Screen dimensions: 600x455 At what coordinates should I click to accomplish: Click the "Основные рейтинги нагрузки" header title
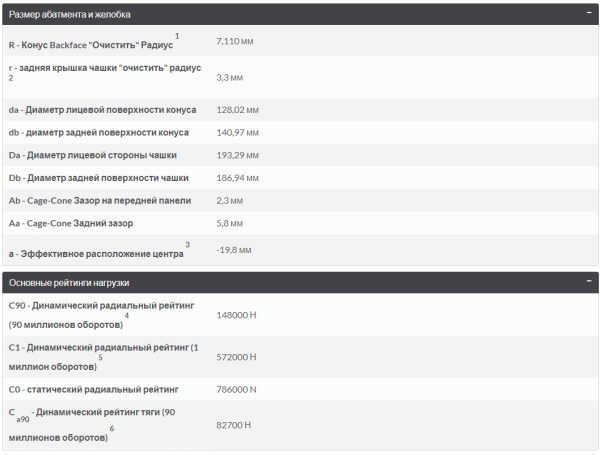click(x=69, y=283)
